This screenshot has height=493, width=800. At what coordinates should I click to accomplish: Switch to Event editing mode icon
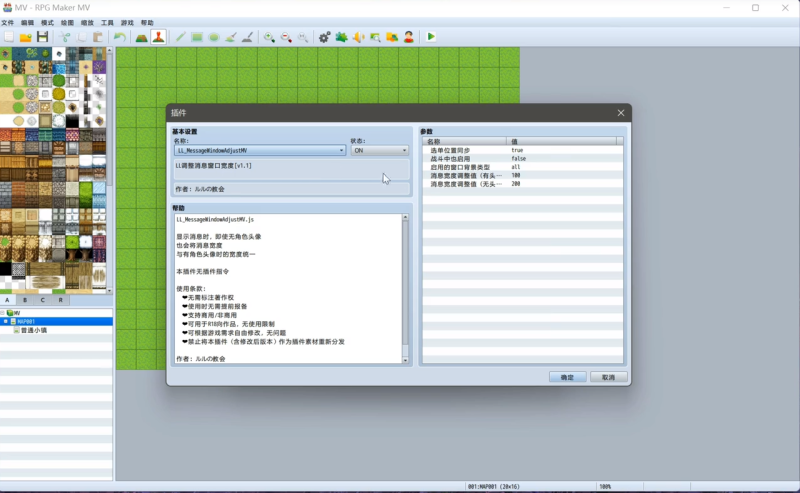click(x=159, y=37)
